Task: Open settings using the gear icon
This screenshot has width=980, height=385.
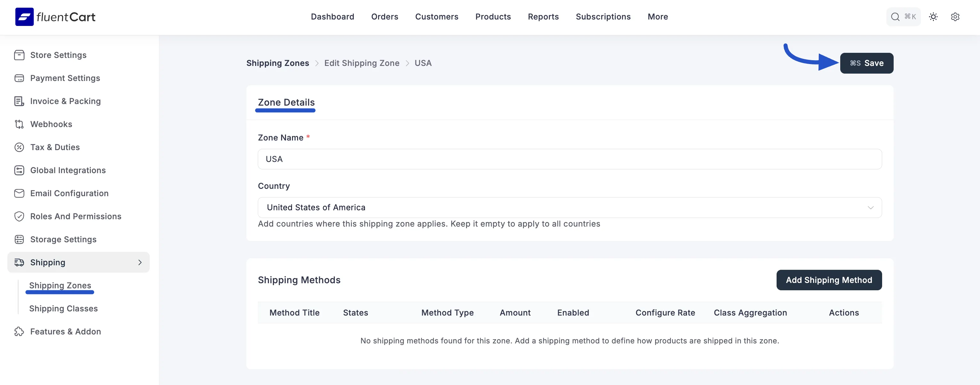Action: [955, 17]
